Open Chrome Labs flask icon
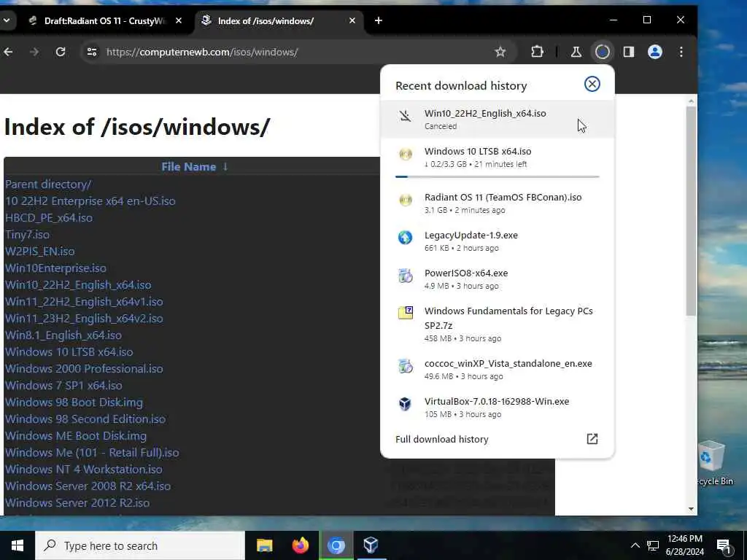 click(x=576, y=52)
